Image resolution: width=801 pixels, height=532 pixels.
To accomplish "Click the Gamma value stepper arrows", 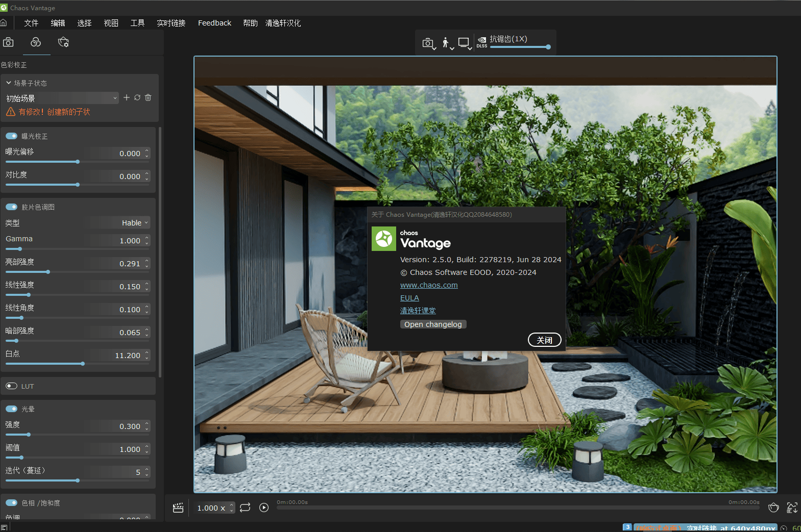I will 147,240.
